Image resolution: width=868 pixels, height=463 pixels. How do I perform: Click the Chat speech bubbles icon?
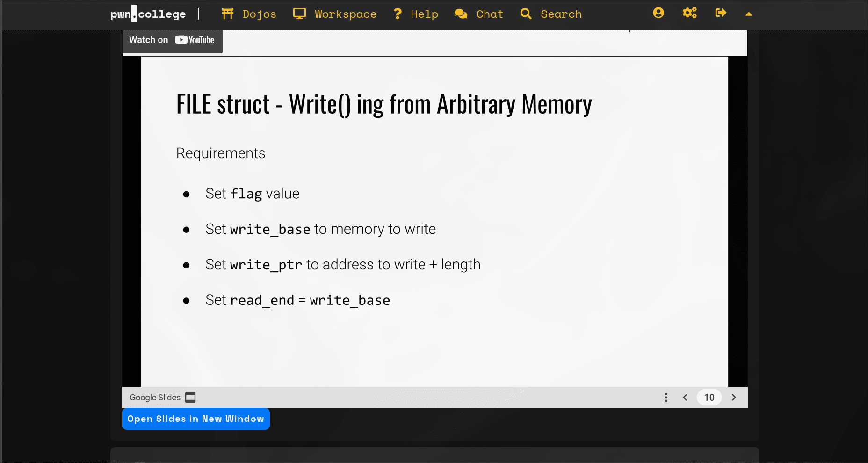(x=461, y=14)
